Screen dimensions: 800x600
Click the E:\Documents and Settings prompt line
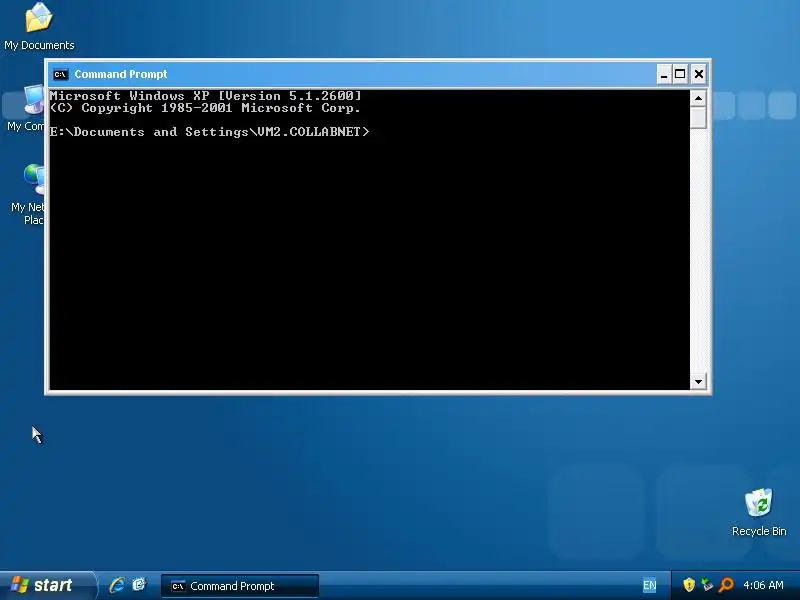click(209, 132)
